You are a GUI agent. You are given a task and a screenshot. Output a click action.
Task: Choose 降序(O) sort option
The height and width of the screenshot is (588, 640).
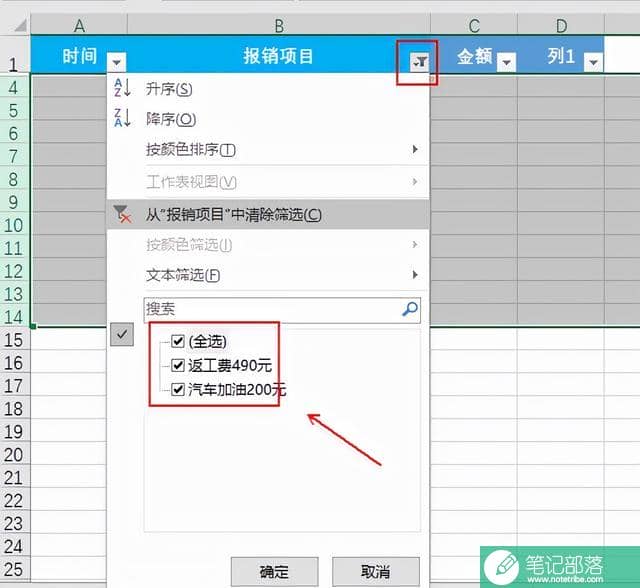coord(268,119)
